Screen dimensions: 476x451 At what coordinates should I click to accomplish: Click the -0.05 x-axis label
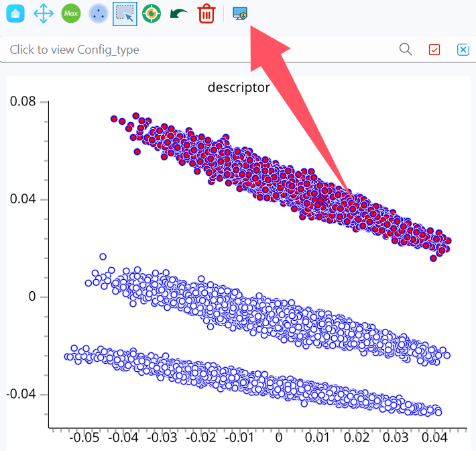[x=84, y=438]
